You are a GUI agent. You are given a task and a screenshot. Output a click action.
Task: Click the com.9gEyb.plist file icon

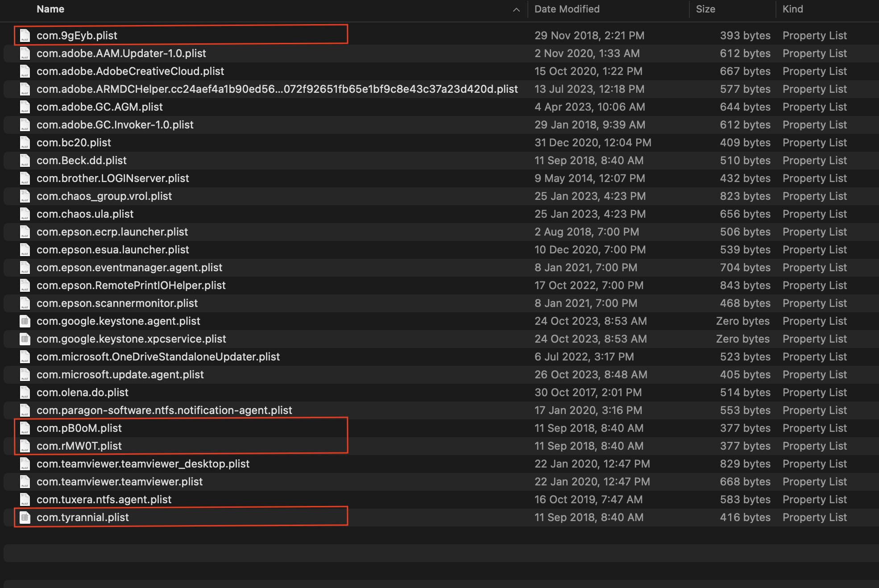click(x=25, y=35)
